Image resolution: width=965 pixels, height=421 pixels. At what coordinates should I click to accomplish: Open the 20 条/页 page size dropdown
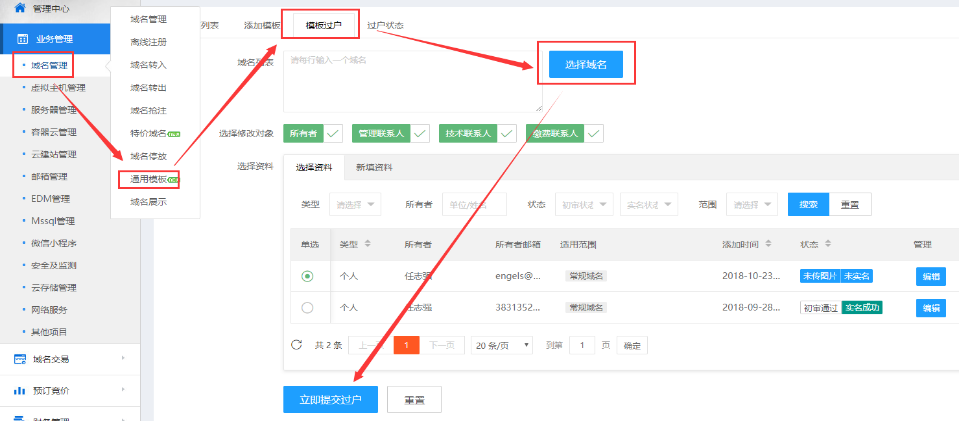coord(503,345)
